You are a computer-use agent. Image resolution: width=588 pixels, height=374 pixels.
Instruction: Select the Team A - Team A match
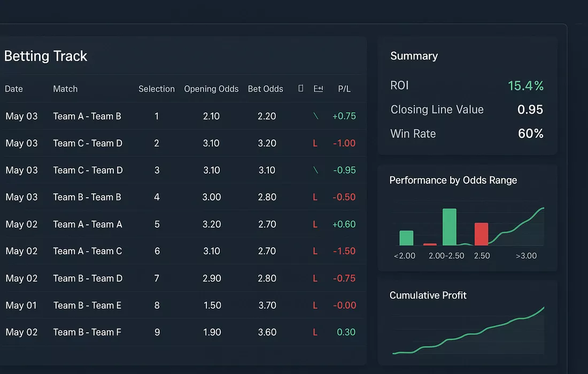(87, 224)
